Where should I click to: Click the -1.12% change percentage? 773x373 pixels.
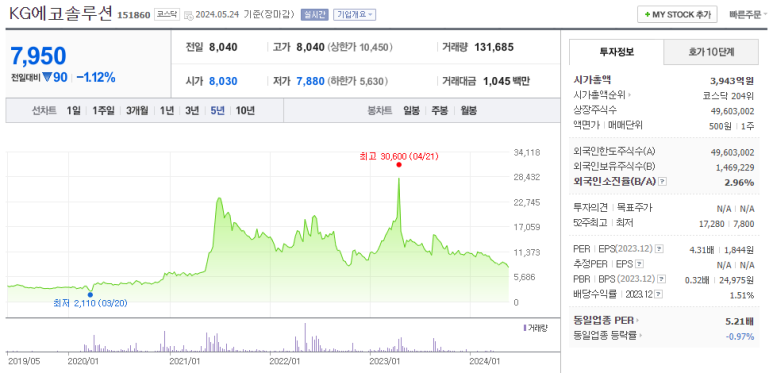coord(96,77)
